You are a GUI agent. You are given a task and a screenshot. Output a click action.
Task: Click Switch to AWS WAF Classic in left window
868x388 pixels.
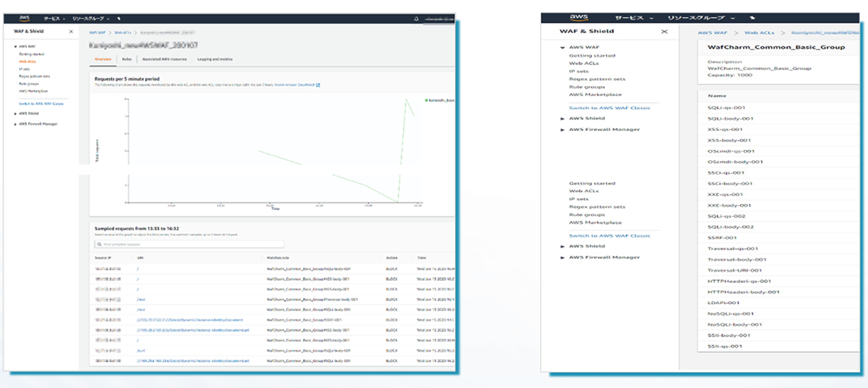(41, 104)
